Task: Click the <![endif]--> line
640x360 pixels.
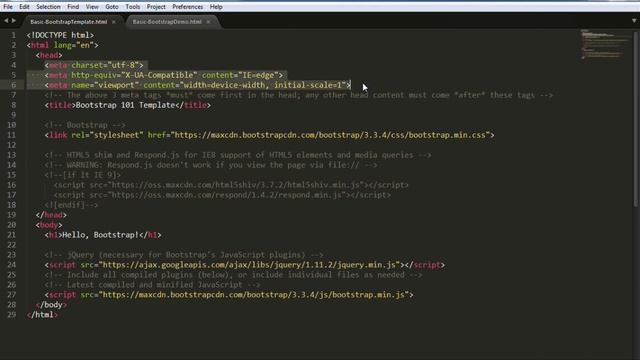Action: click(71, 205)
